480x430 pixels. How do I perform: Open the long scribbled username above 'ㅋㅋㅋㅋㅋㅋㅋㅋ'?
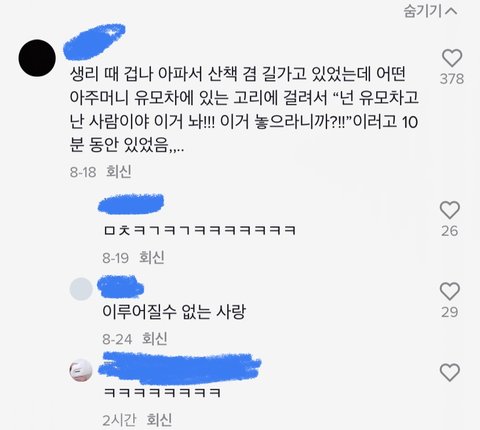[180, 367]
